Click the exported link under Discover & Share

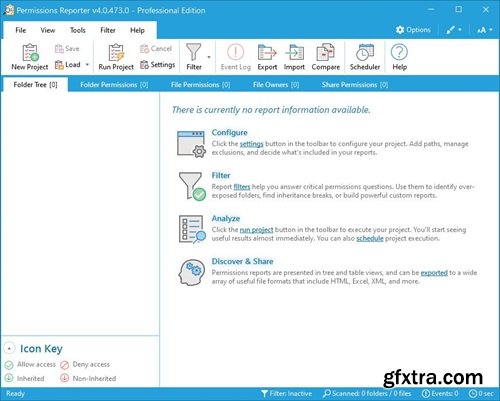pos(434,273)
